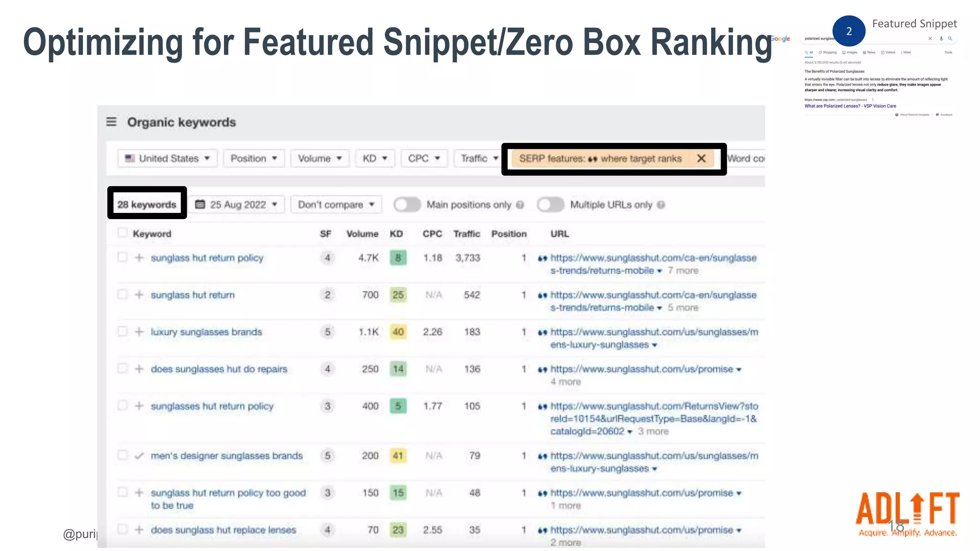Sort table by Position column header

[x=509, y=234]
